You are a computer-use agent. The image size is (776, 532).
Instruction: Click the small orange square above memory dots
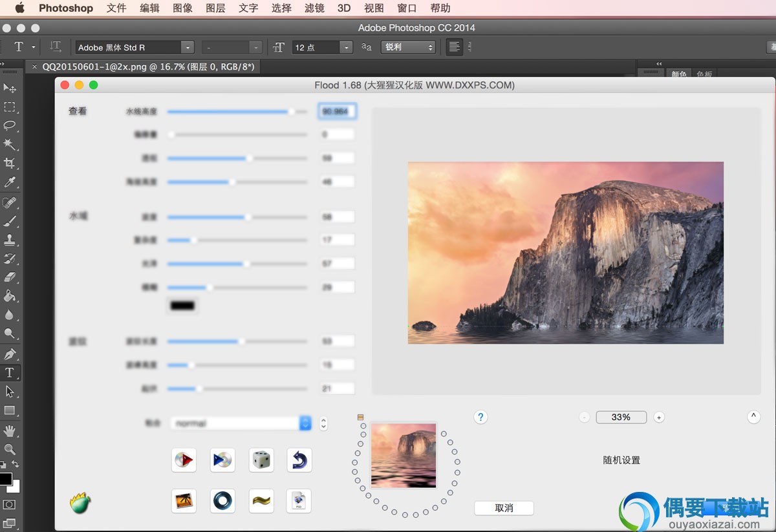click(360, 418)
